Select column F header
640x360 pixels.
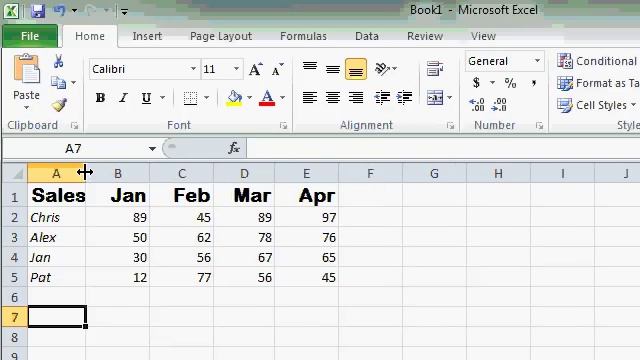point(370,173)
